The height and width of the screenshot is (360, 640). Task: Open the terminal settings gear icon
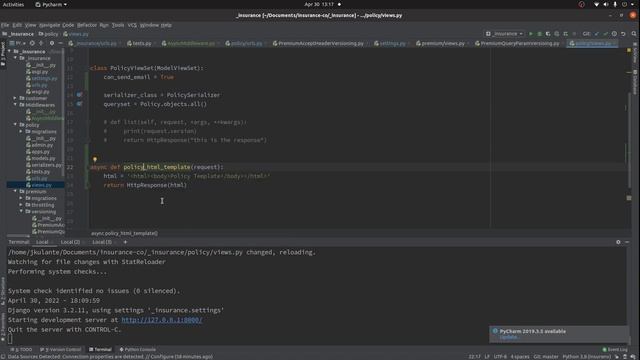click(618, 242)
